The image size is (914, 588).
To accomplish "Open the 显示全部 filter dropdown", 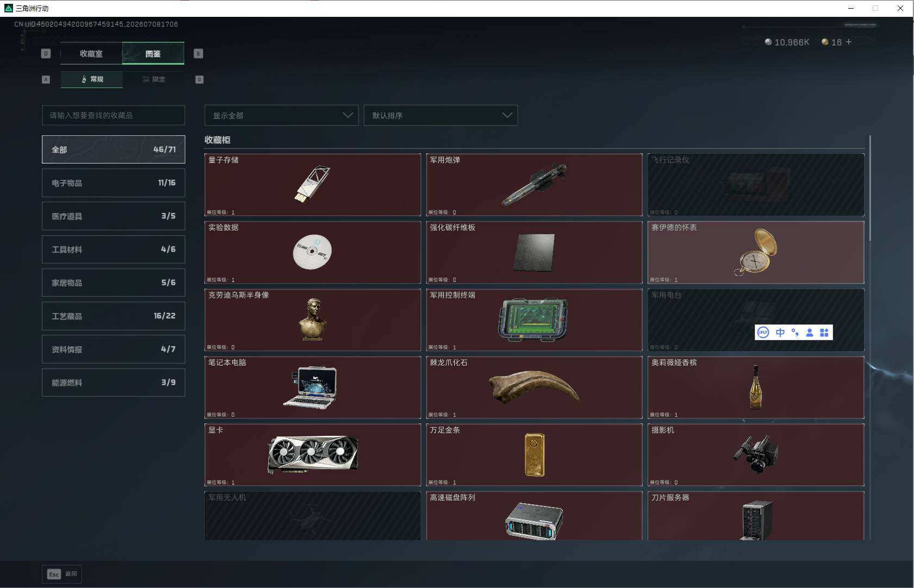I will click(281, 115).
